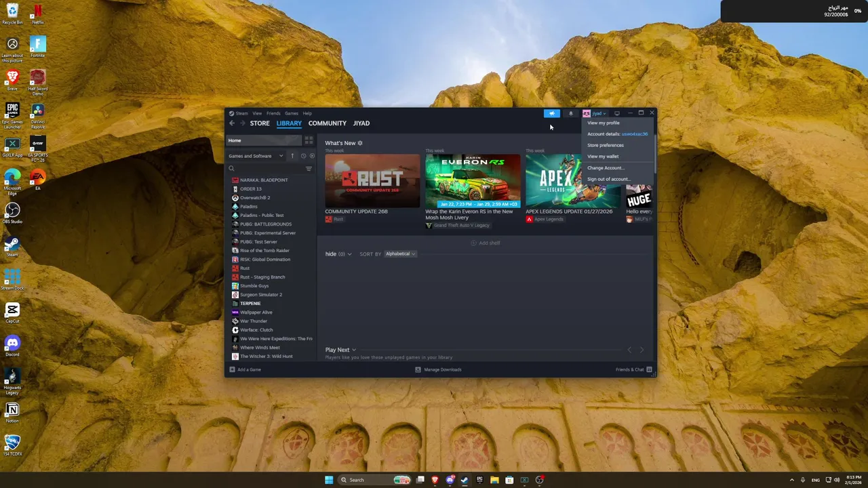
Task: Open Brave browser from the taskbar
Action: pyautogui.click(x=435, y=480)
